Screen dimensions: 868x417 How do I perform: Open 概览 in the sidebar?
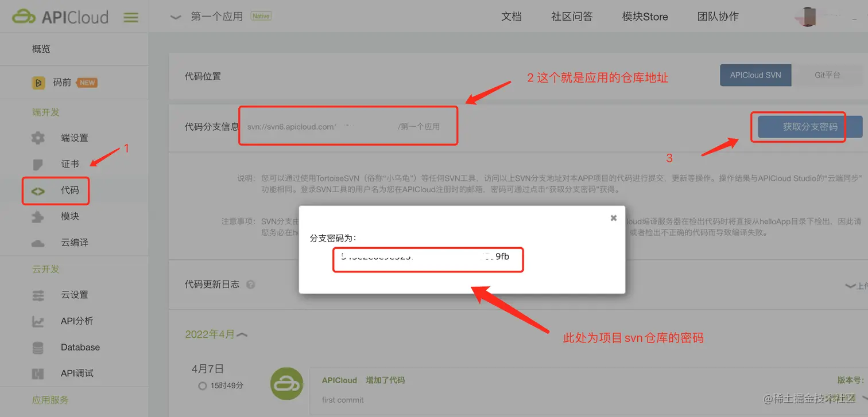click(41, 49)
